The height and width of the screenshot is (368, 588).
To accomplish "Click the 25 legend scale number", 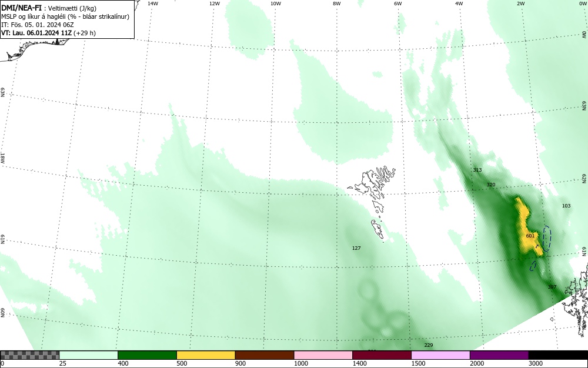I will [x=62, y=363].
